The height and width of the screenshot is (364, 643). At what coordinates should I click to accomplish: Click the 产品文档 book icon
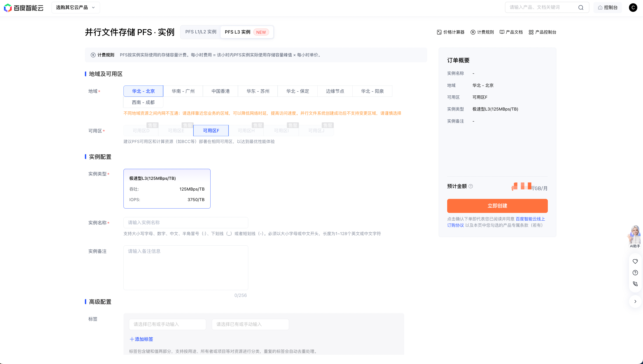pyautogui.click(x=502, y=32)
